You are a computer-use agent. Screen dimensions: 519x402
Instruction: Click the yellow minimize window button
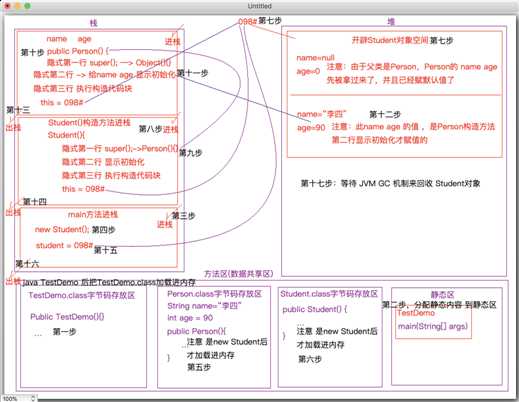[x=18, y=6]
